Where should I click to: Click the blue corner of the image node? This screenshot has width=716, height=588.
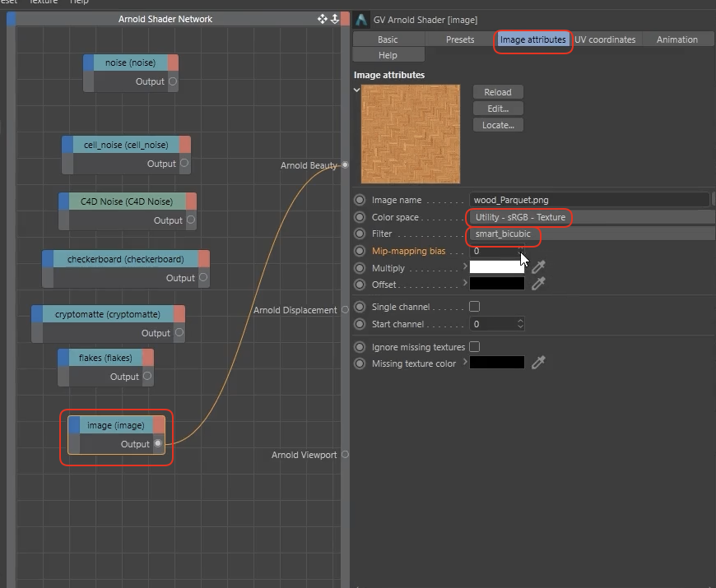[x=74, y=424]
